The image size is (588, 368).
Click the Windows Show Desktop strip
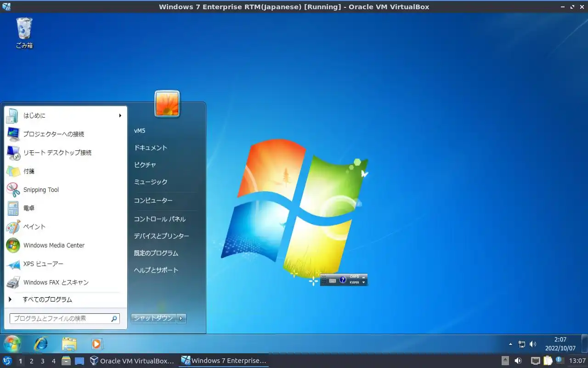point(584,344)
